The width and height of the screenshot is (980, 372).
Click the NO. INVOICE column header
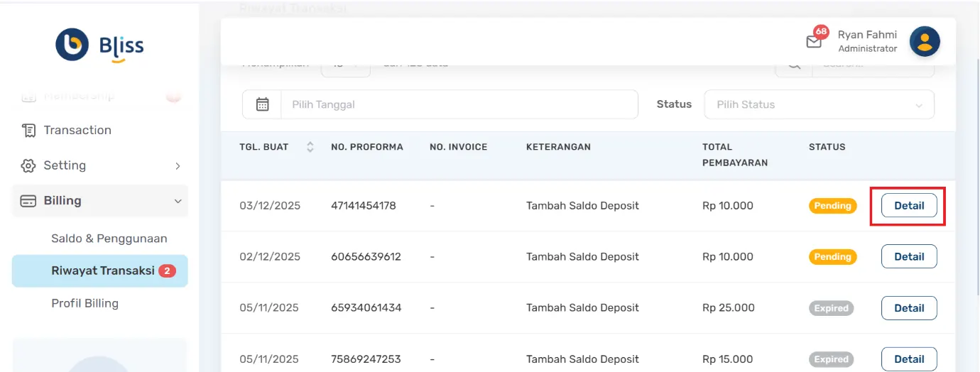pos(459,147)
